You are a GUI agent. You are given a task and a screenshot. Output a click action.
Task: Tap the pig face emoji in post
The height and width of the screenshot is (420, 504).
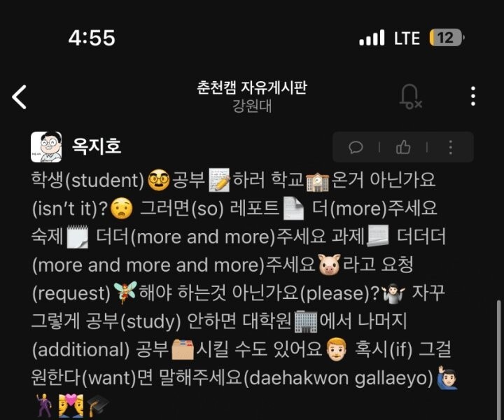tap(329, 265)
